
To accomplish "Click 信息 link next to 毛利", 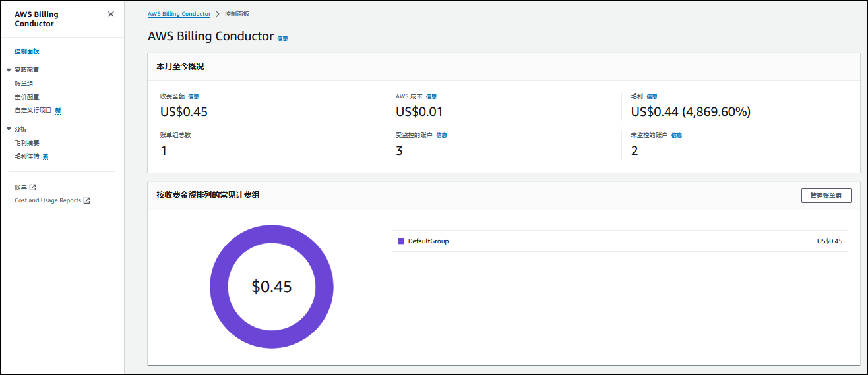I will 652,96.
